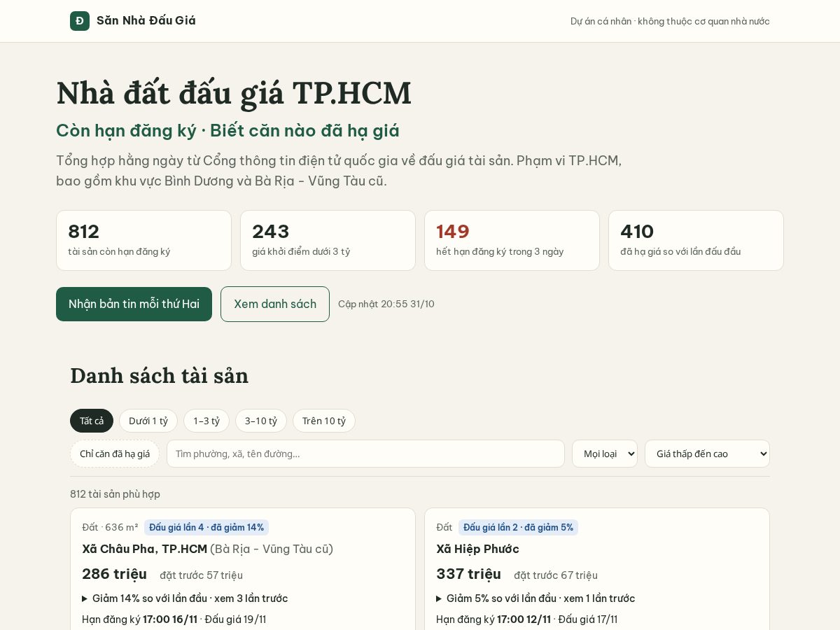
Task: Click Đấu giá lần 4 · đã giảm 14% badge
Action: click(206, 527)
